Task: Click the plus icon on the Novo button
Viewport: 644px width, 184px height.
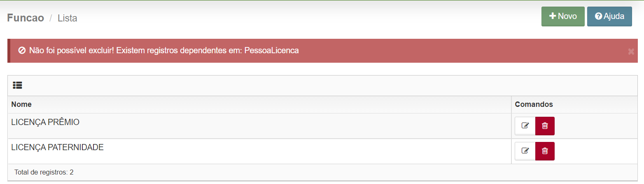Action: coord(553,16)
